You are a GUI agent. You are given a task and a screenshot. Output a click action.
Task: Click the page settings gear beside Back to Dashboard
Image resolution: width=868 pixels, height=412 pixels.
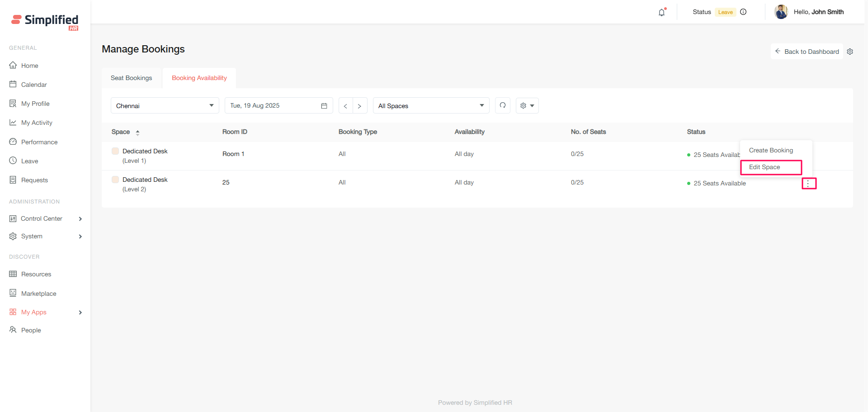coord(850,52)
